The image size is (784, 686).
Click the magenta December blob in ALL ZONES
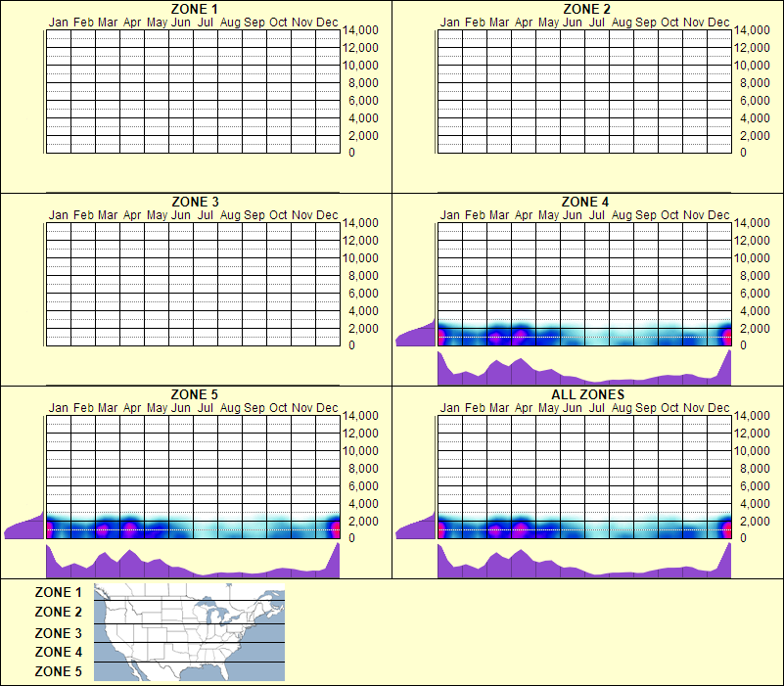727,528
